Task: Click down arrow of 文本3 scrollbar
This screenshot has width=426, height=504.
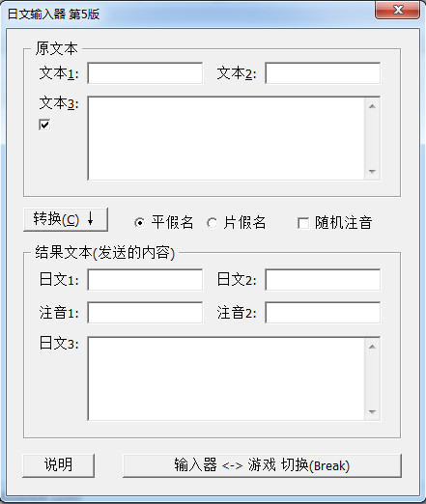Action: point(372,171)
